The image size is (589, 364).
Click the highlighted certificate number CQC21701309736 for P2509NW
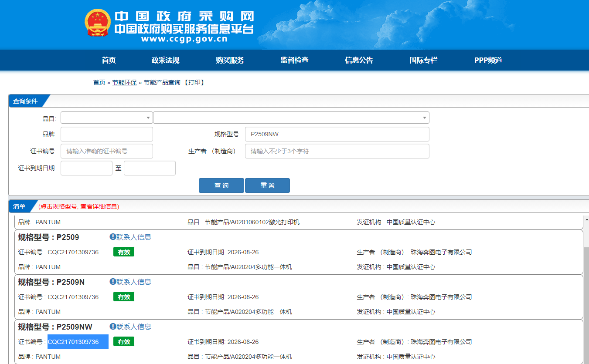(x=73, y=342)
